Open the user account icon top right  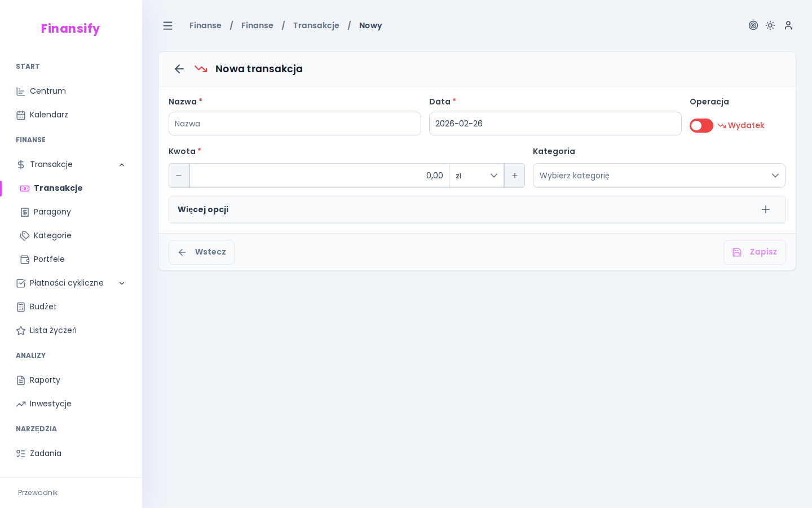[x=788, y=25]
